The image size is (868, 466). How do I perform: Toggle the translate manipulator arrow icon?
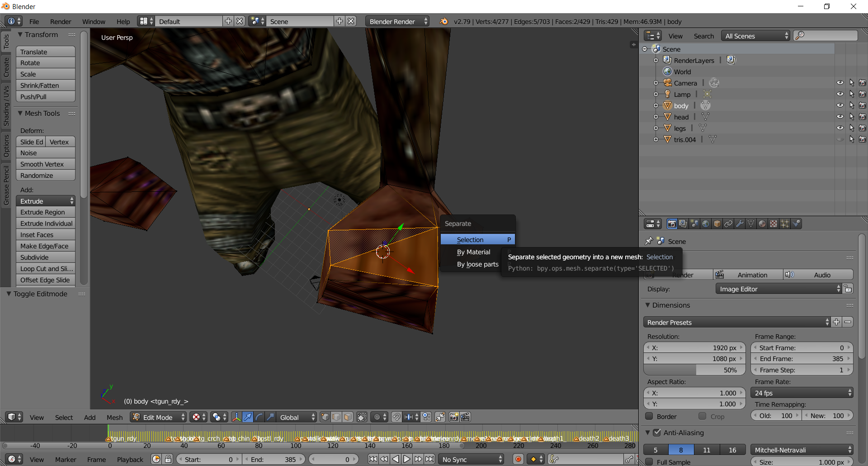[x=248, y=417]
